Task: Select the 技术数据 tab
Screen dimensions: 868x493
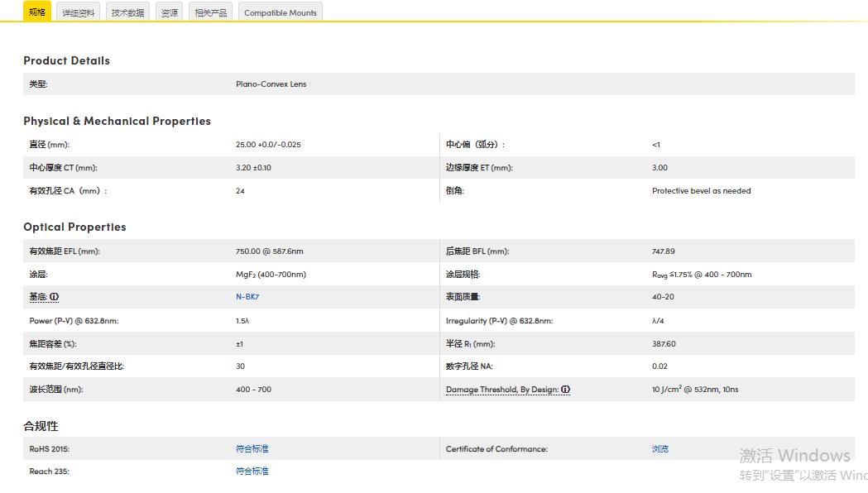Action: (127, 12)
